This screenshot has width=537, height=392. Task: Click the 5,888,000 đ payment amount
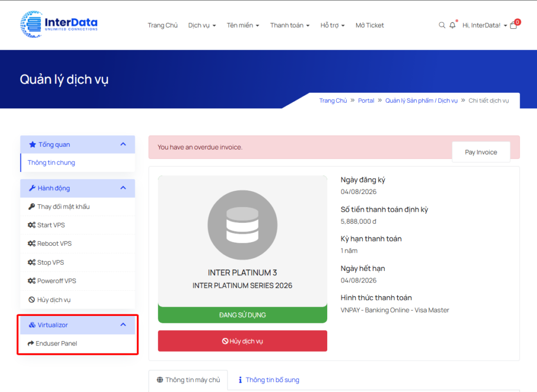click(x=358, y=222)
